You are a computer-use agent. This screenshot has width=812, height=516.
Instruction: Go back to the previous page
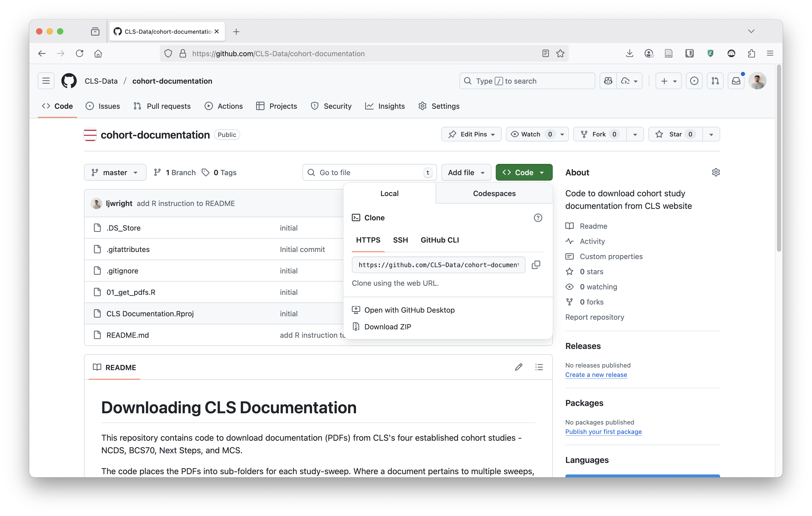pyautogui.click(x=42, y=53)
